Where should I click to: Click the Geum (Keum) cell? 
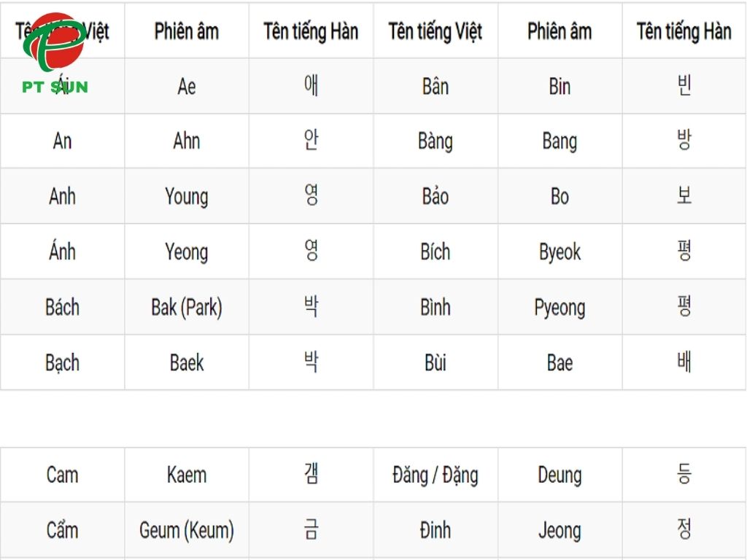point(187,530)
